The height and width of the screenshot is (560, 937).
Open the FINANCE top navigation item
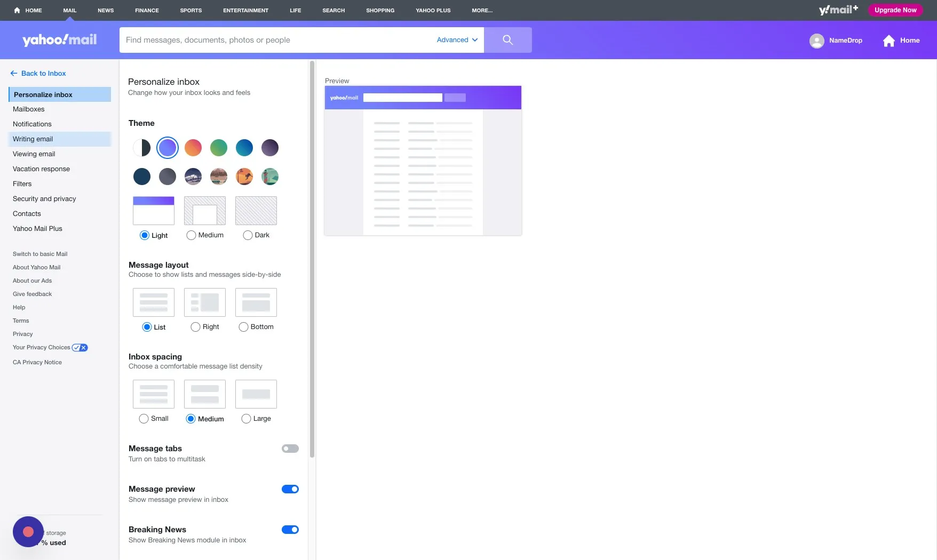[x=147, y=10]
